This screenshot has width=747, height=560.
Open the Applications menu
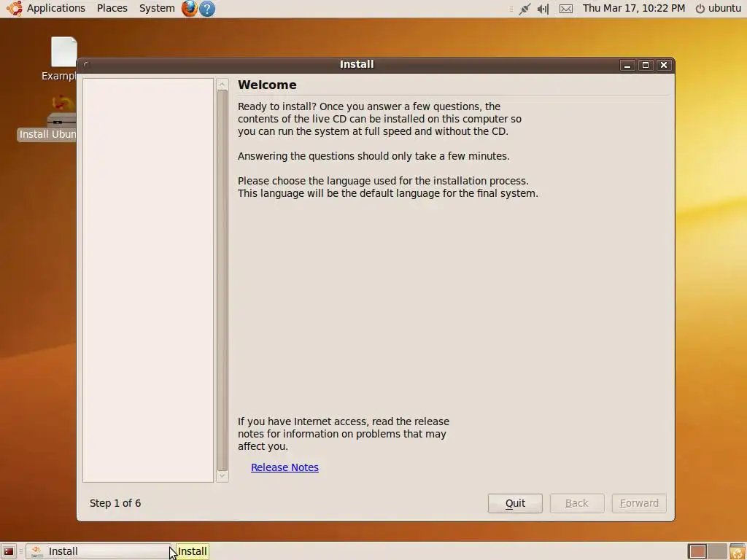[55, 8]
